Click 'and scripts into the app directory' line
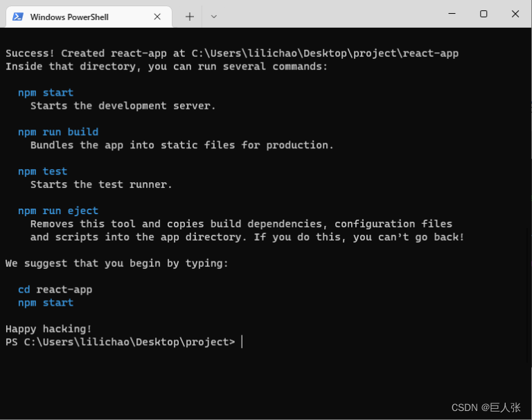532x420 pixels. pos(247,237)
